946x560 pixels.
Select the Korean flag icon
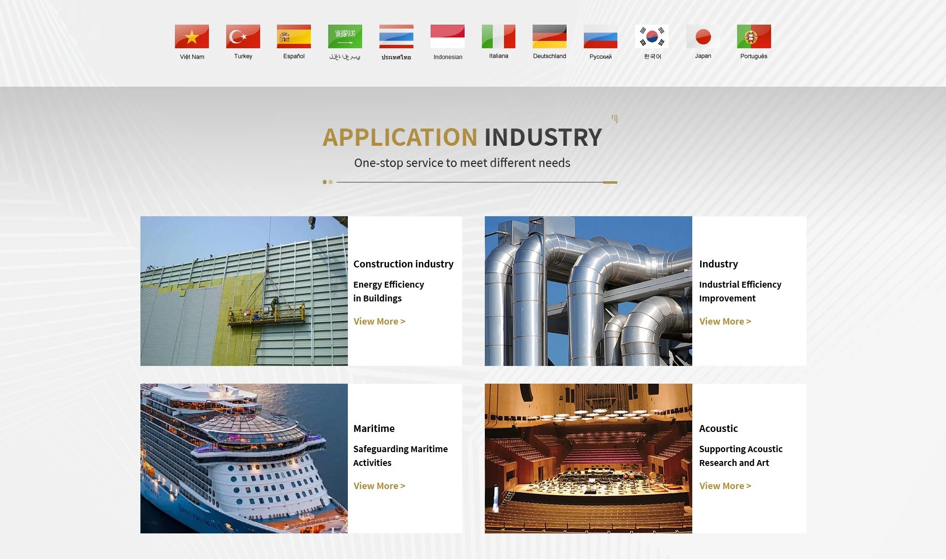(652, 36)
